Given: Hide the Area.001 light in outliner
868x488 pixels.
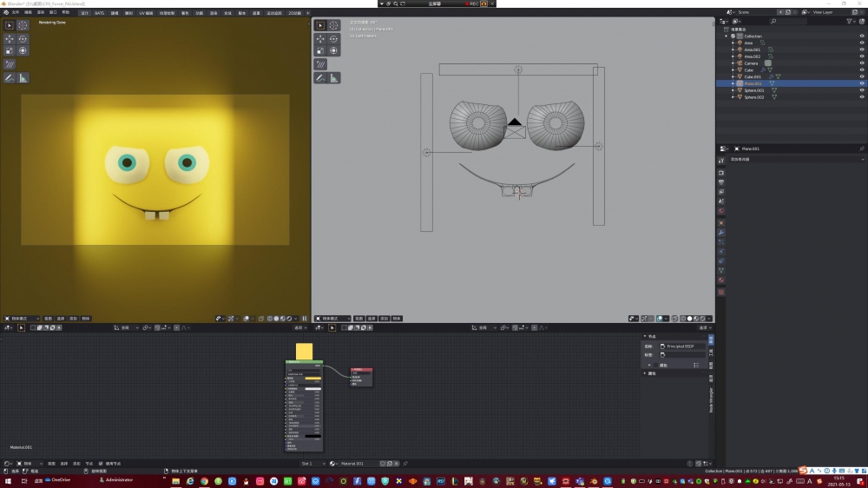Looking at the screenshot, I should [x=862, y=49].
